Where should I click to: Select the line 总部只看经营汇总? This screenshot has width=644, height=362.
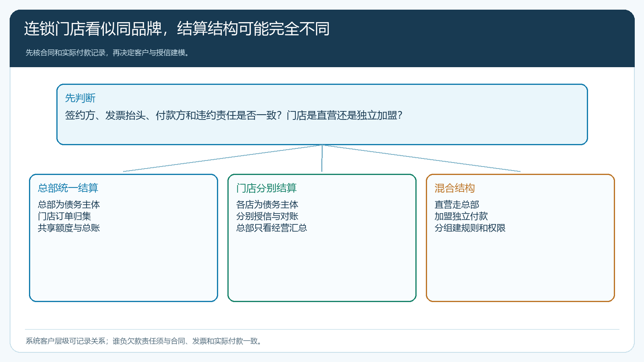pyautogui.click(x=272, y=228)
